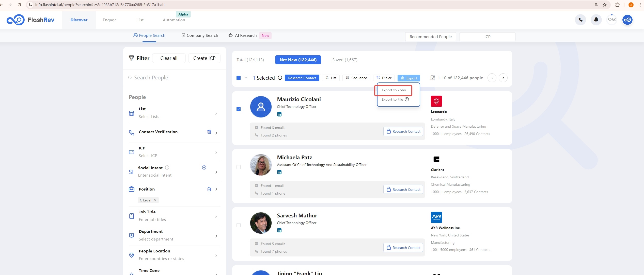This screenshot has height=275, width=644.
Task: Click the Dialer toolbar button
Action: 384,78
